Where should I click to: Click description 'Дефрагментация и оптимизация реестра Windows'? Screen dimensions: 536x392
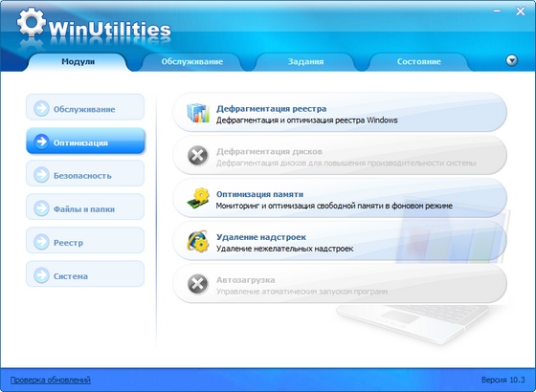point(306,120)
